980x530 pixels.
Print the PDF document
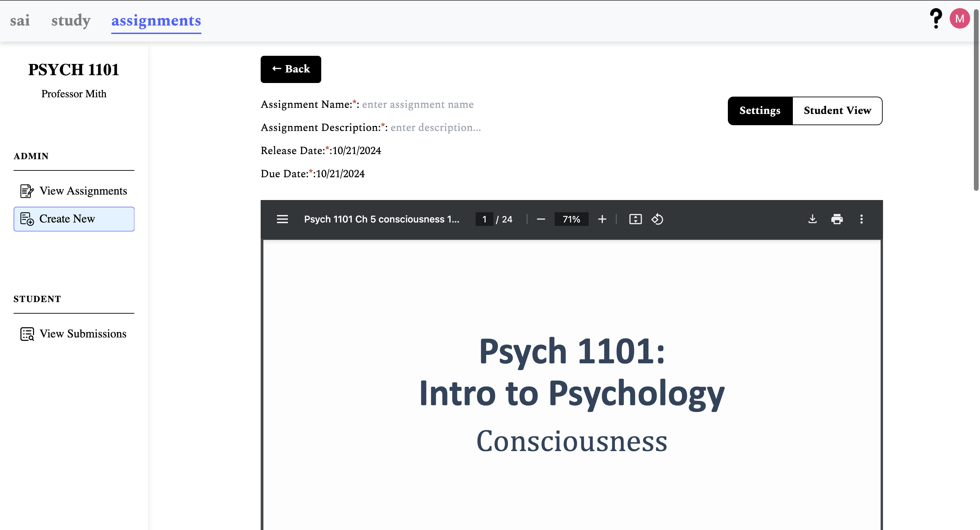(837, 219)
